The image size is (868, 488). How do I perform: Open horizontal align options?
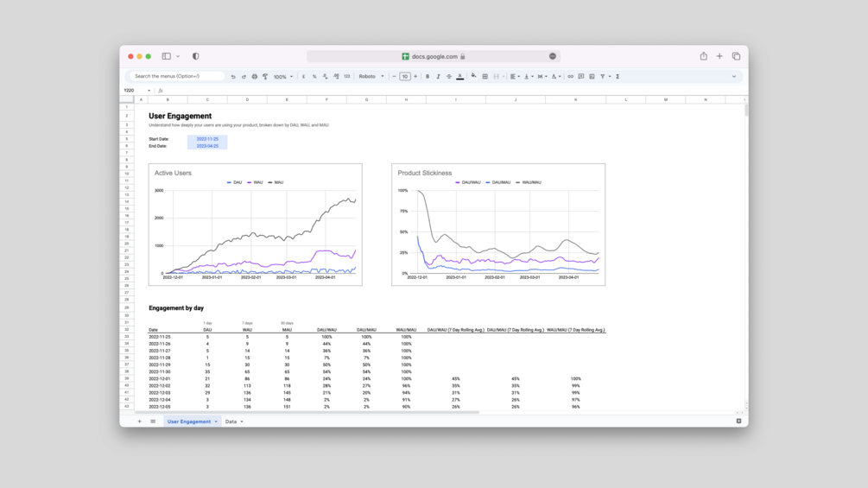(x=515, y=76)
